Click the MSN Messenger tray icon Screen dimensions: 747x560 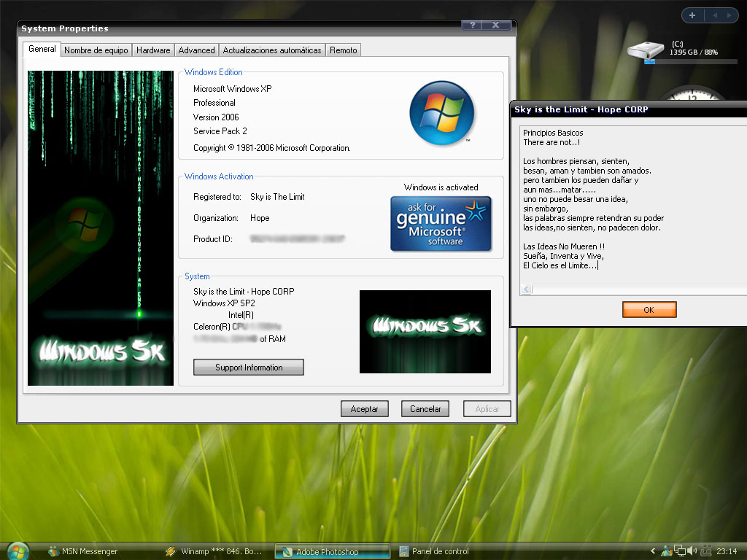(x=666, y=551)
